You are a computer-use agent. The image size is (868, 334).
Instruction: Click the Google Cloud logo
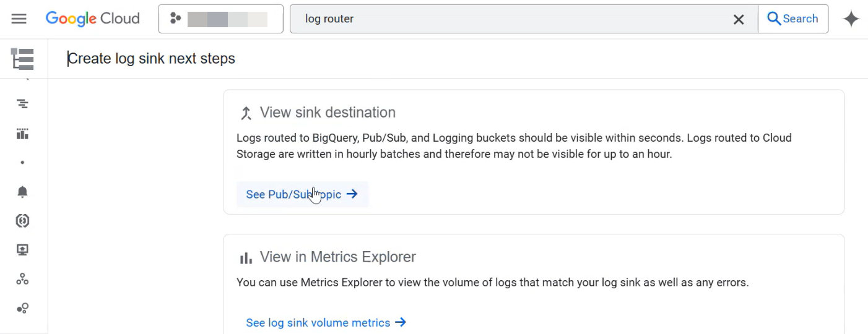tap(93, 19)
